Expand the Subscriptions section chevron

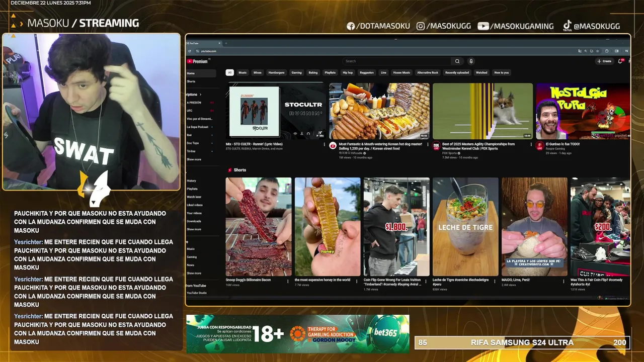(x=200, y=95)
